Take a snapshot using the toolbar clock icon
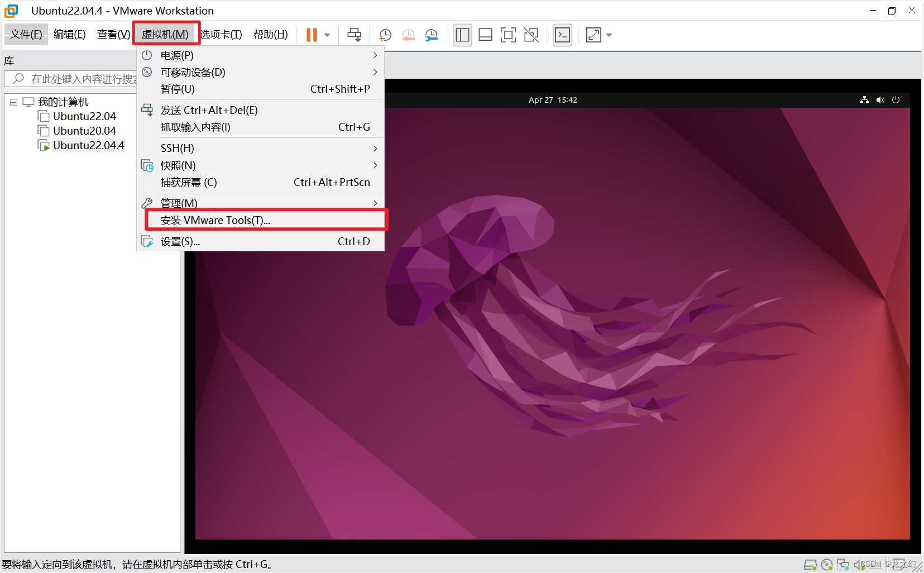Image resolution: width=924 pixels, height=573 pixels. 385,35
